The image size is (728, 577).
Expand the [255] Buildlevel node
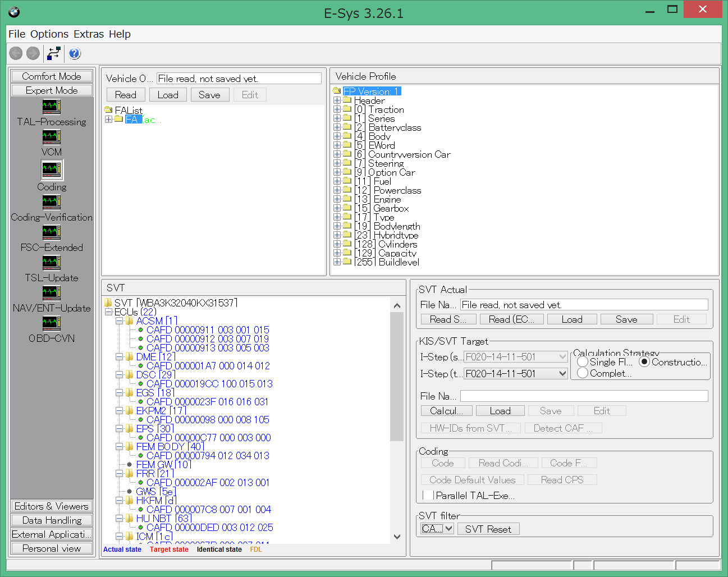click(337, 262)
